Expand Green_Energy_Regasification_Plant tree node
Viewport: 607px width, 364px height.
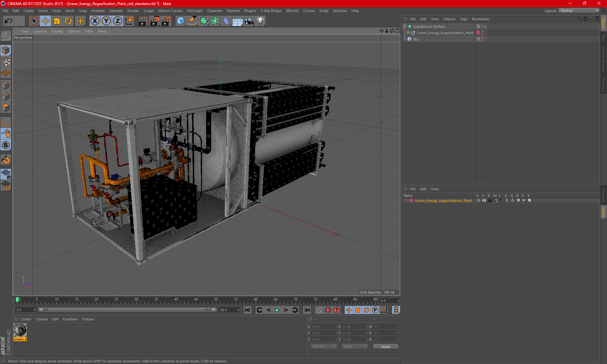pos(408,33)
